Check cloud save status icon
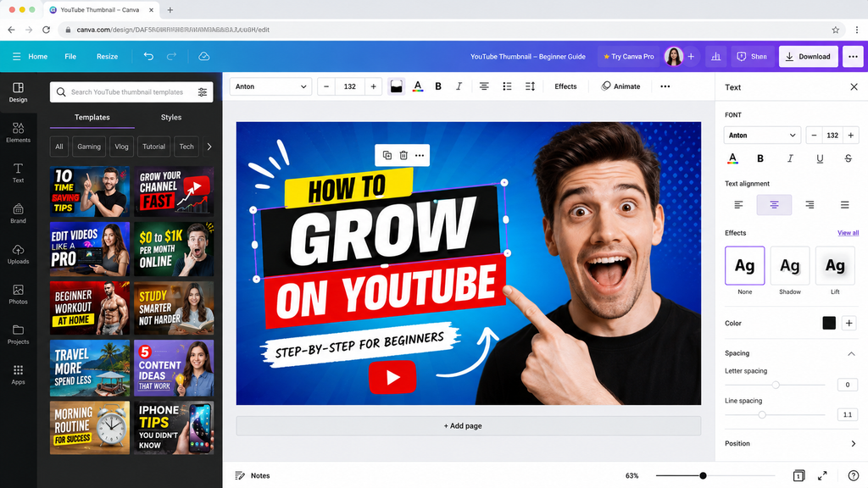 (x=203, y=57)
